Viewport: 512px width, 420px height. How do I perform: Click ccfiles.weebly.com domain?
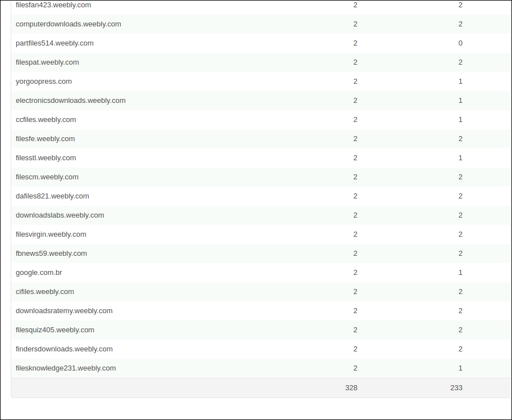tap(46, 120)
